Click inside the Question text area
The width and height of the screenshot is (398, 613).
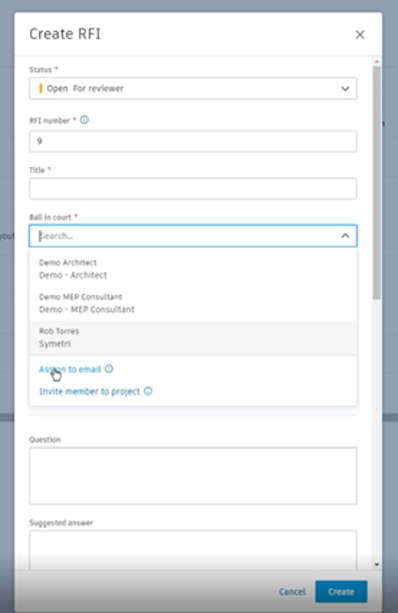click(193, 476)
